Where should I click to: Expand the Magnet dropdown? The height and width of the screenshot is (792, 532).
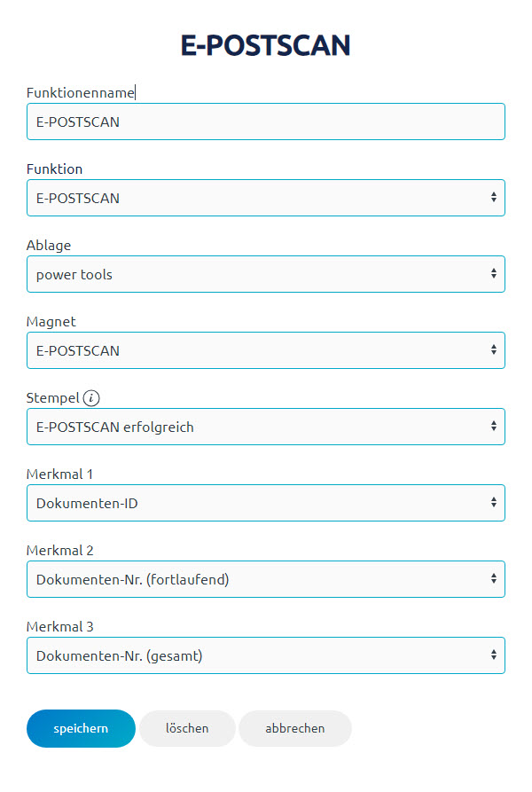tap(266, 350)
